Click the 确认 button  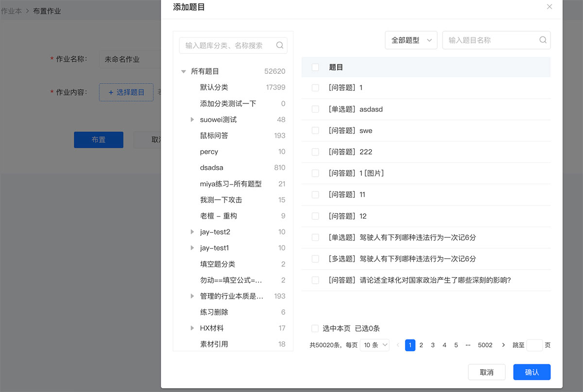[532, 372]
